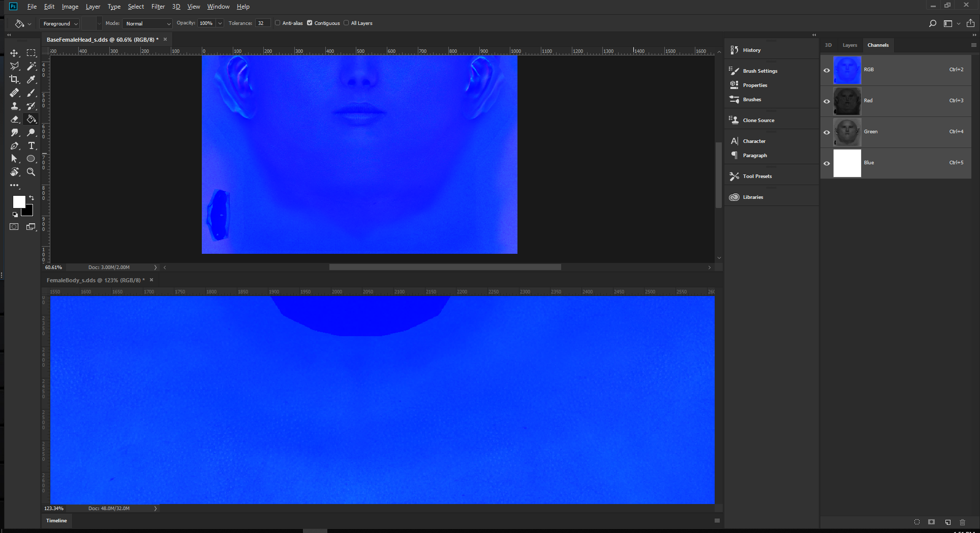Hide the Green channel visibility

[827, 132]
